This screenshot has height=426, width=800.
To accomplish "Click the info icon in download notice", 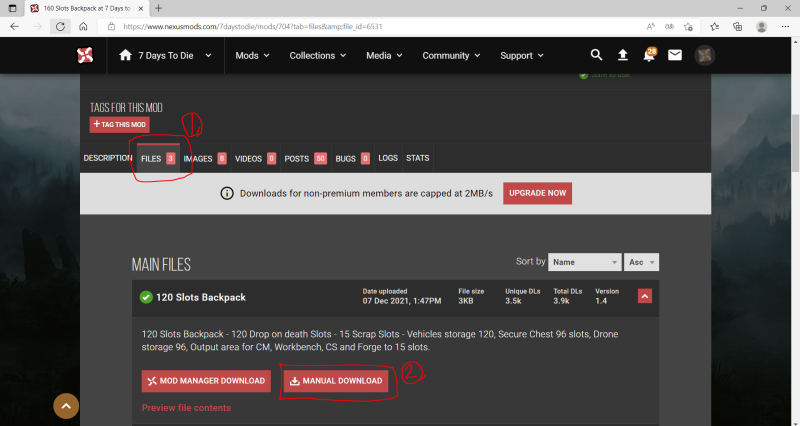I will click(227, 193).
